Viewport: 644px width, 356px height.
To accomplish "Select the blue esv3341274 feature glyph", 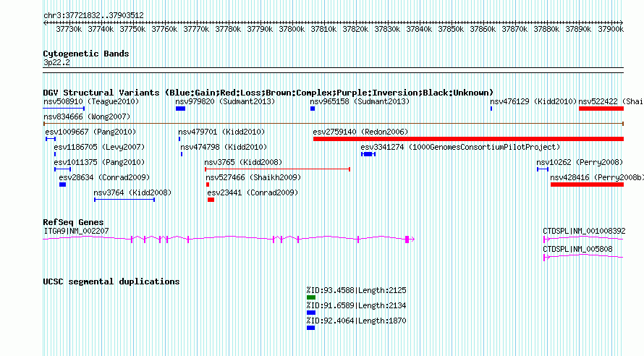I will click(x=368, y=154).
